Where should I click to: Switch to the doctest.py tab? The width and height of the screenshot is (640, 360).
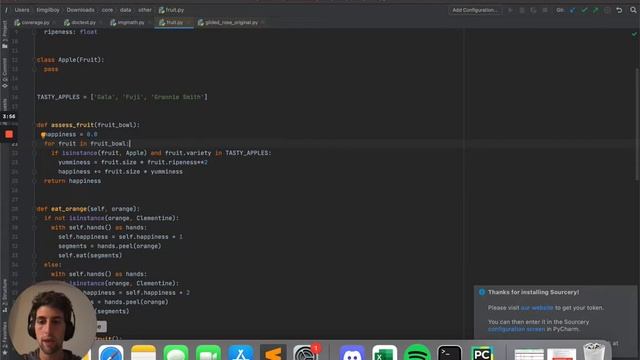tap(80, 22)
